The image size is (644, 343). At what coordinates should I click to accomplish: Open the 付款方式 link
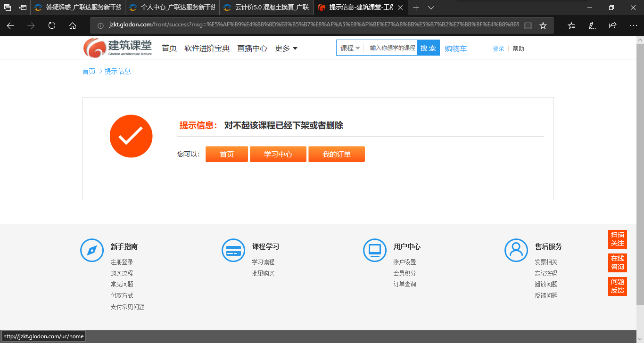[122, 295]
